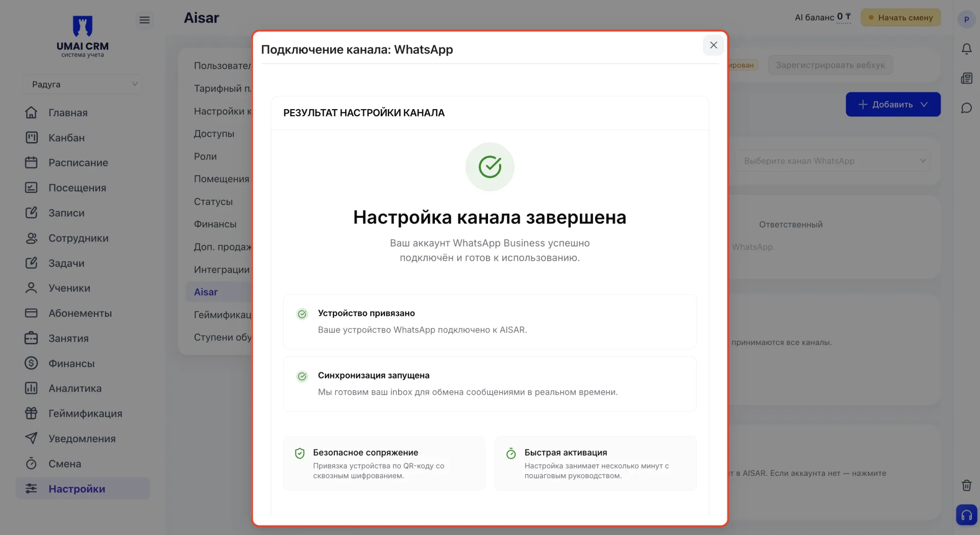Screen dimensions: 980x535
Task: Open the Доступы settings section
Action: click(214, 134)
